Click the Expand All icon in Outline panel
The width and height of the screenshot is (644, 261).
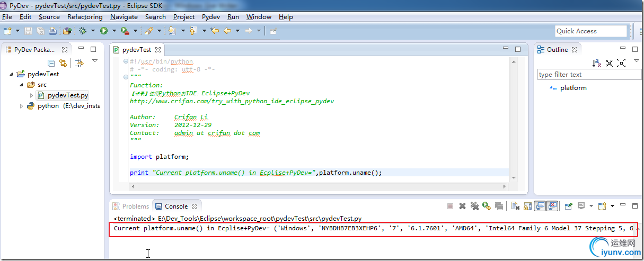pos(621,62)
